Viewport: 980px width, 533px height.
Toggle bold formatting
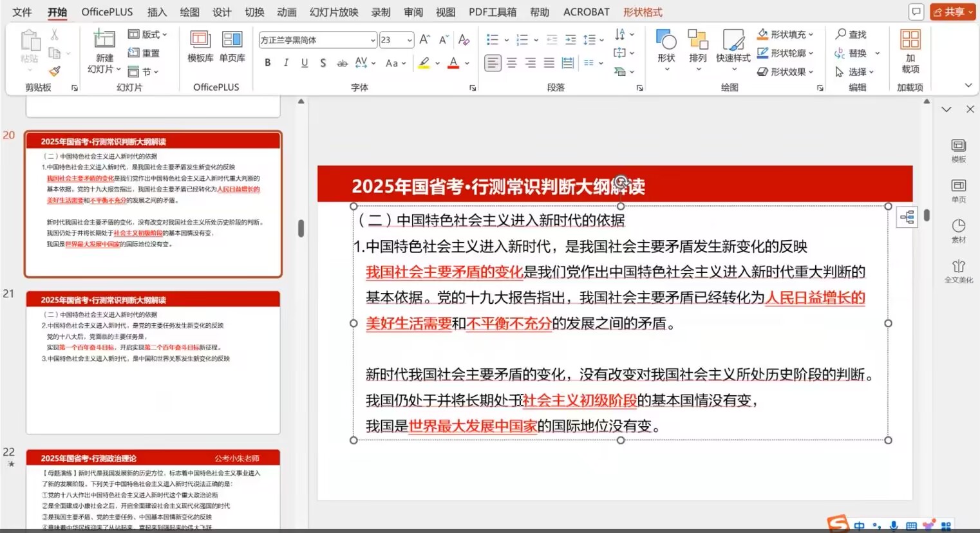[x=268, y=62]
